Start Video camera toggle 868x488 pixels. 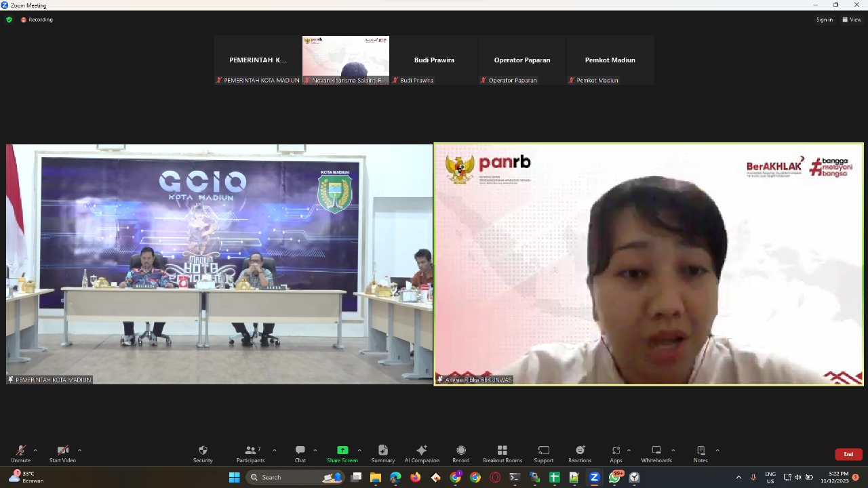(62, 453)
